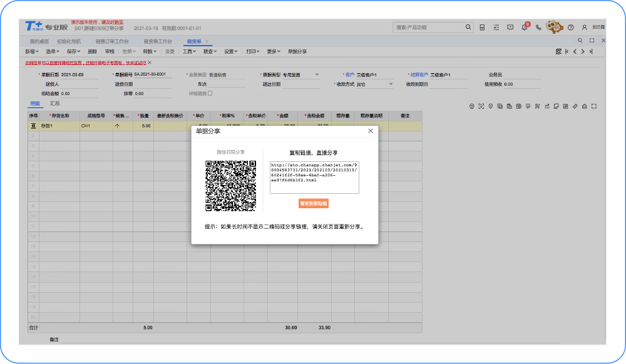The height and width of the screenshot is (364, 626).
Task: Click the 变更 toolbar button
Action: [170, 52]
